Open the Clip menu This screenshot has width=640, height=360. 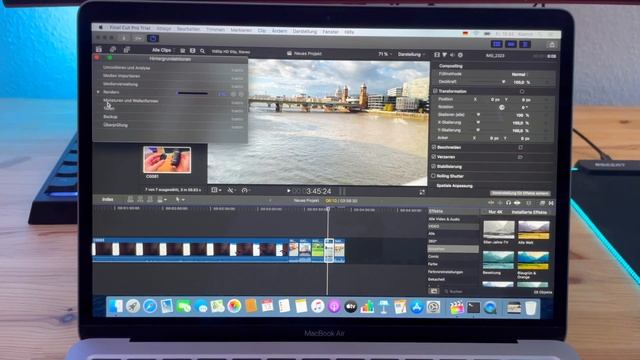point(262,31)
